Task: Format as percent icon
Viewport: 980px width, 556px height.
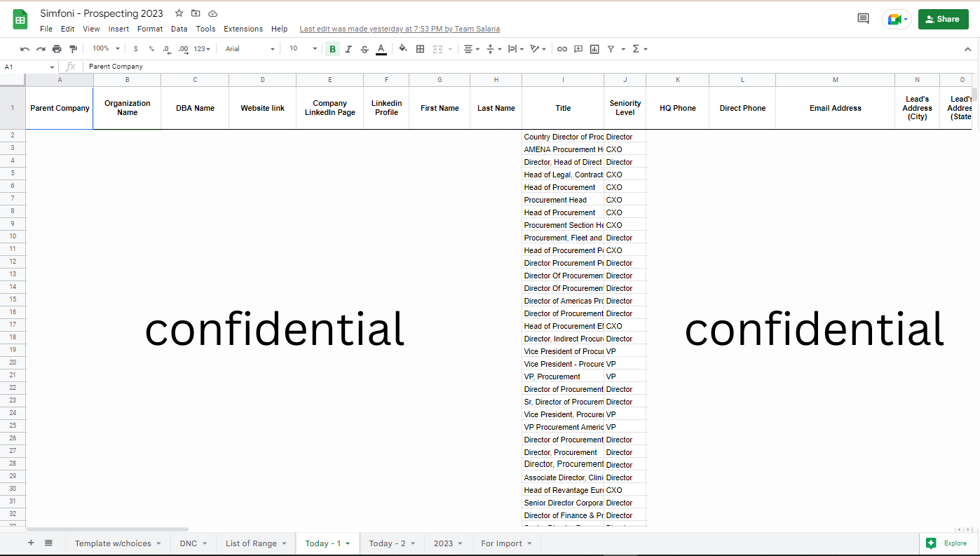Action: click(151, 49)
